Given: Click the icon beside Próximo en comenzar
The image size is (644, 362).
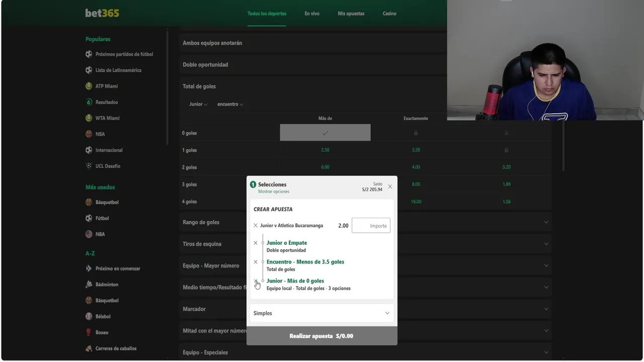Looking at the screenshot, I should (x=89, y=268).
